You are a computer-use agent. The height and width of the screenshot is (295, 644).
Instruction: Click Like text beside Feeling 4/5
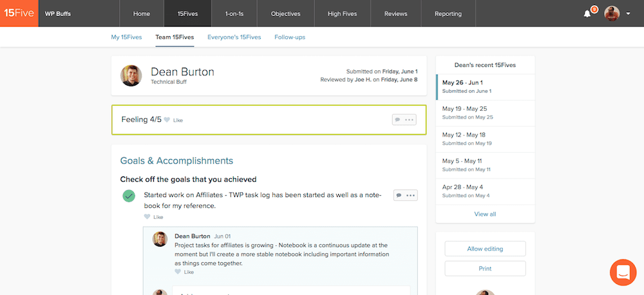pyautogui.click(x=178, y=120)
